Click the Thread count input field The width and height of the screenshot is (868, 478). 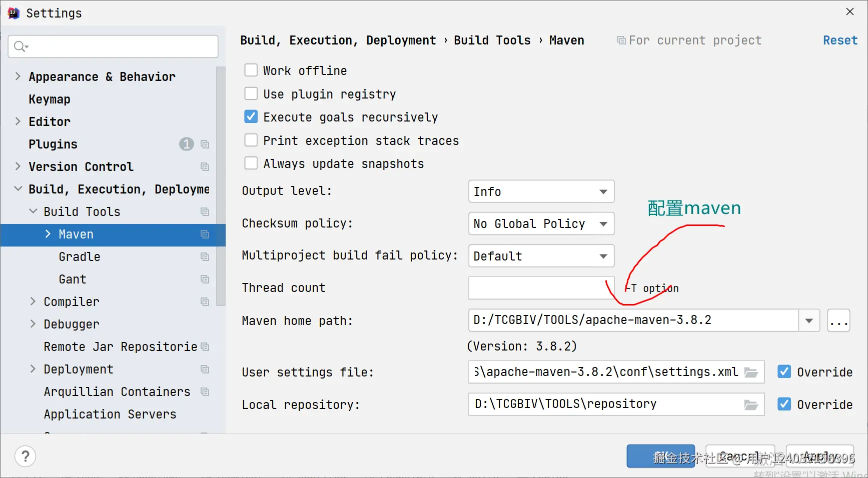[x=538, y=288]
